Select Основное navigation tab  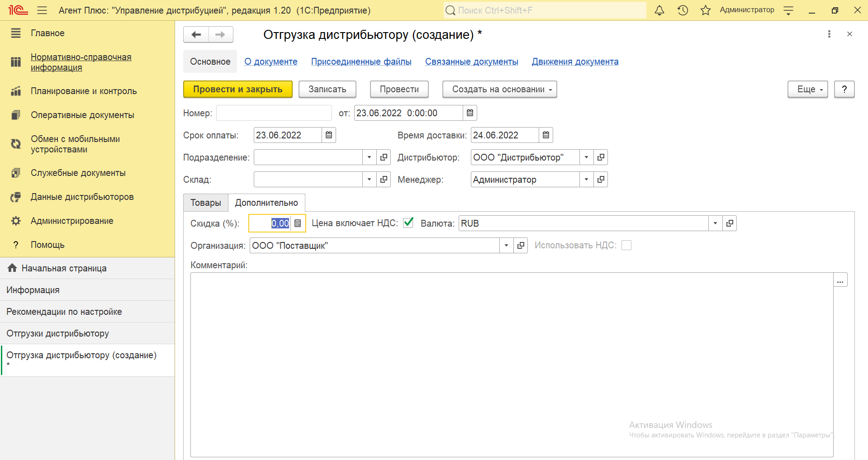tap(210, 62)
